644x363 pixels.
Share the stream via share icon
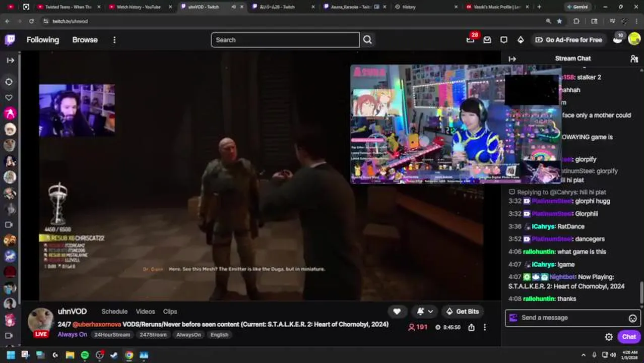tap(471, 327)
